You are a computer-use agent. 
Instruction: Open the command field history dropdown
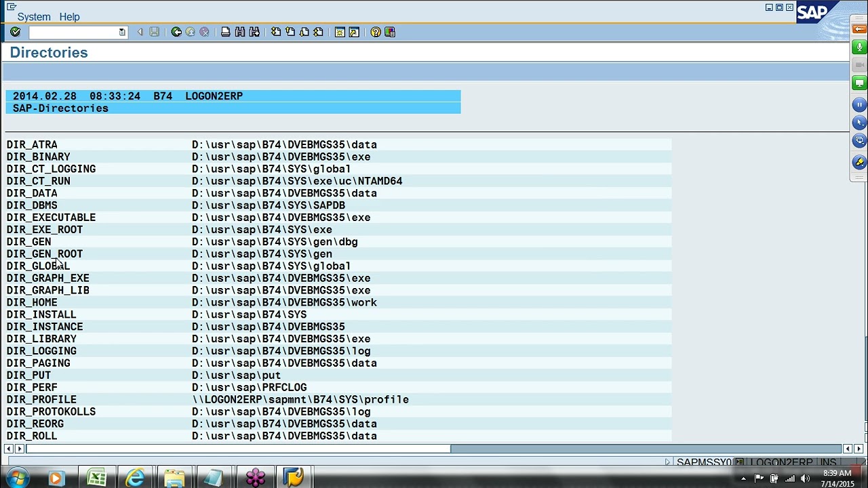(122, 32)
